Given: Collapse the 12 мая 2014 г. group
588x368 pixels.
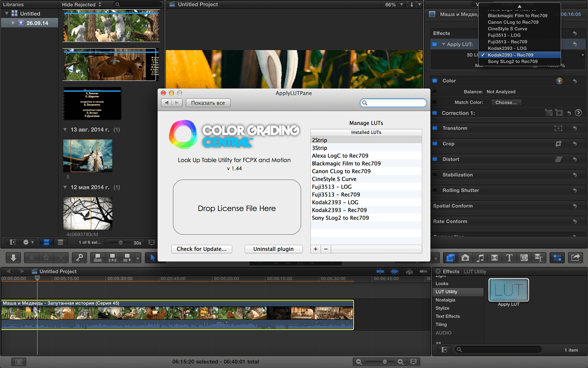Looking at the screenshot, I should (x=66, y=187).
